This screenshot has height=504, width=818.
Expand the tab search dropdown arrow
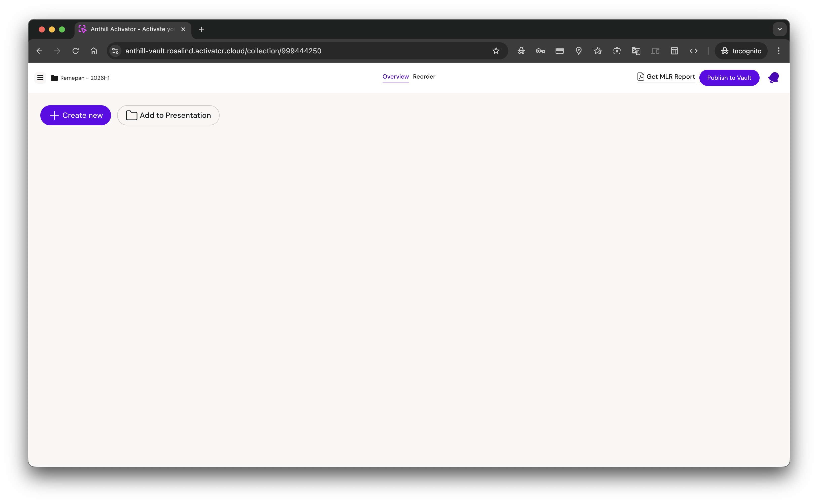(779, 29)
